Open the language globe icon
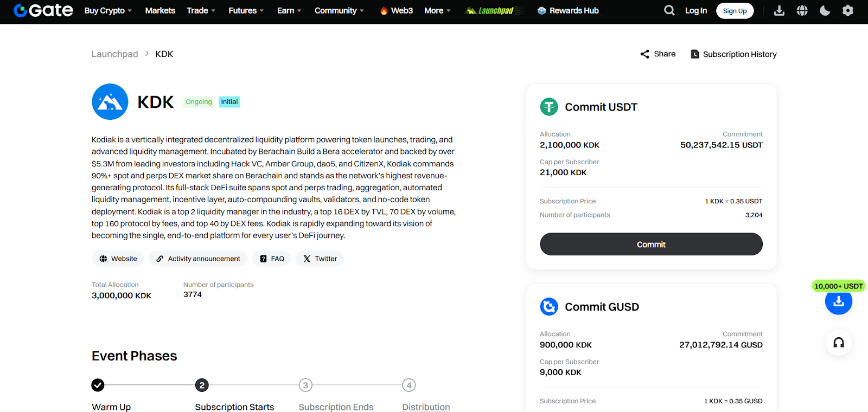The image size is (868, 412). (x=802, y=10)
